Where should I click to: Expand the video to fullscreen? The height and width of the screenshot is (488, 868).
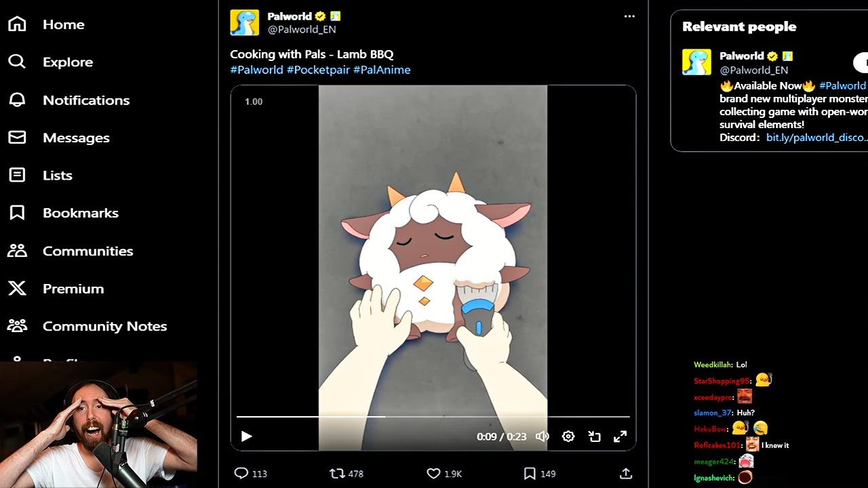pos(620,436)
